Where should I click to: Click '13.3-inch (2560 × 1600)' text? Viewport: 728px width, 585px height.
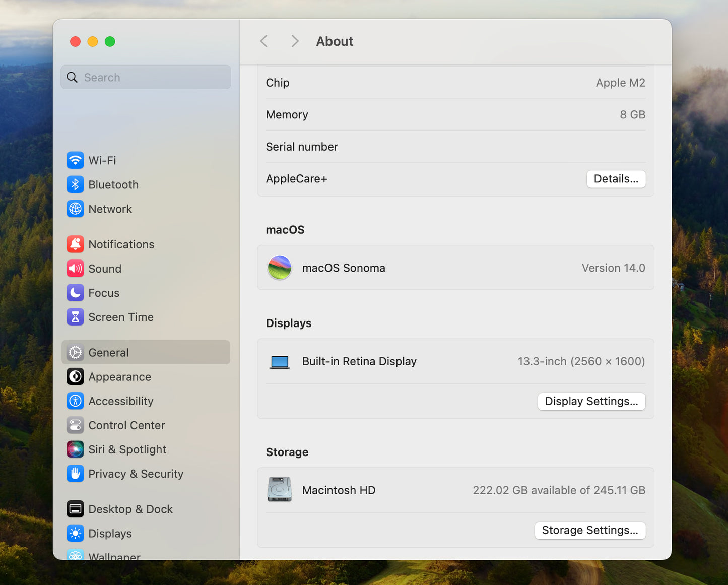pos(581,361)
